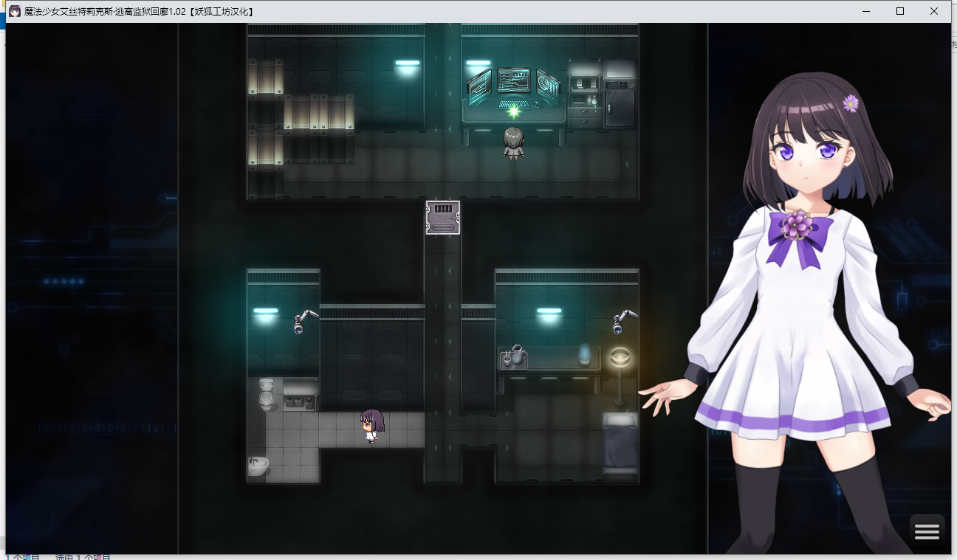Click the security camera in the bathroom
Image resolution: width=957 pixels, height=560 pixels.
304,321
